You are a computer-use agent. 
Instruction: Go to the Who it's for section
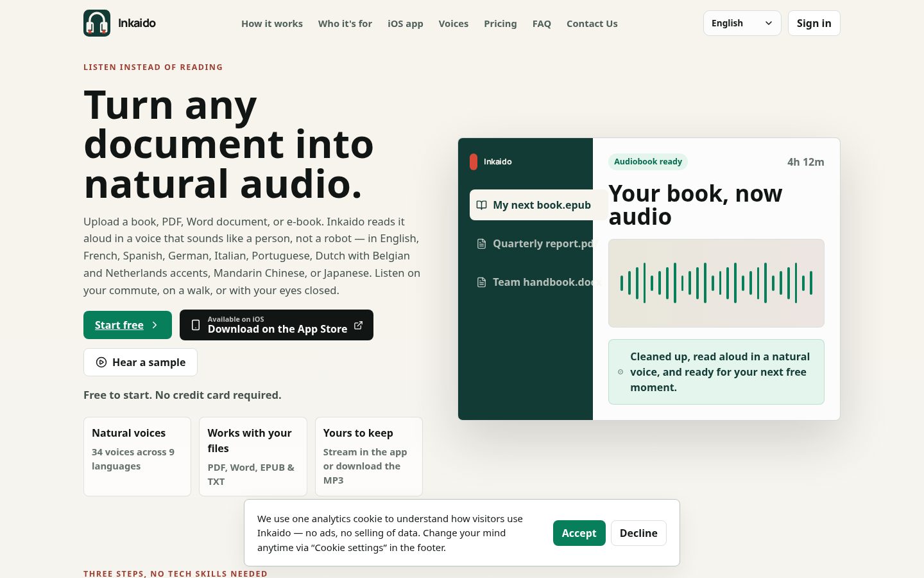tap(345, 24)
